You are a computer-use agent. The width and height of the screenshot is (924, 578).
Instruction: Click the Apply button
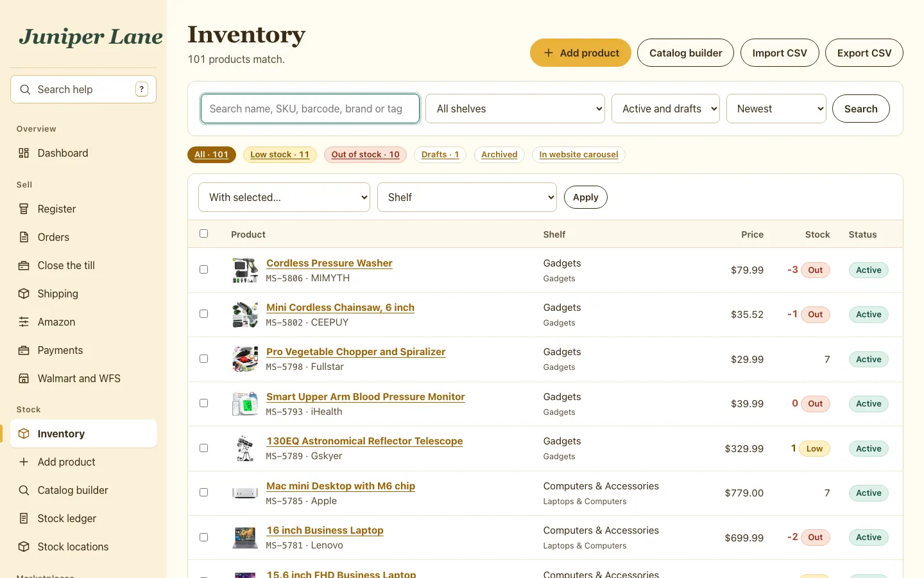pyautogui.click(x=586, y=197)
